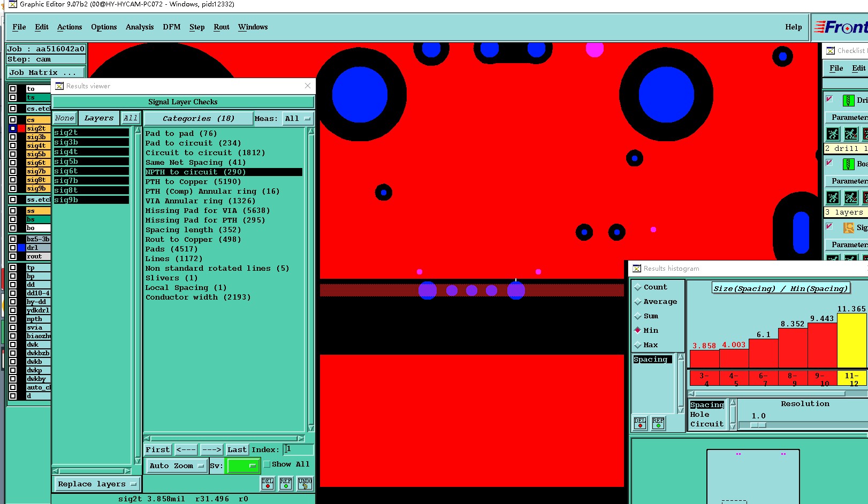
Task: Go to previous result with <--- button
Action: 186,450
